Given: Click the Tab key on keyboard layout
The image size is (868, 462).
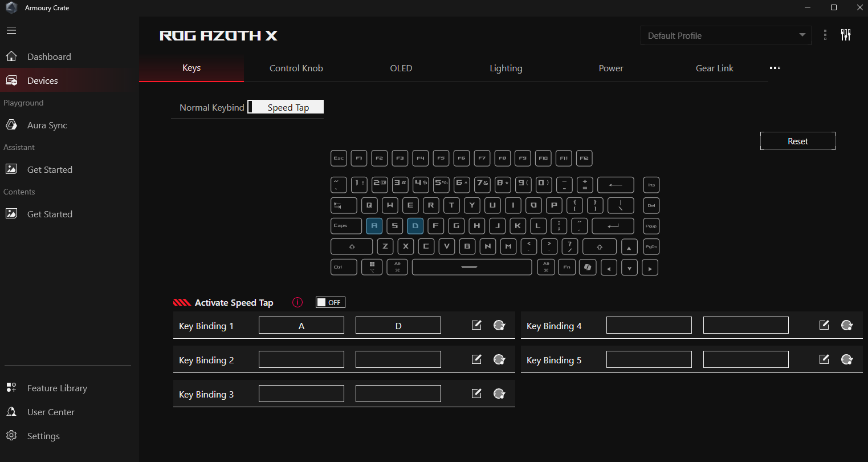Looking at the screenshot, I should tap(344, 205).
